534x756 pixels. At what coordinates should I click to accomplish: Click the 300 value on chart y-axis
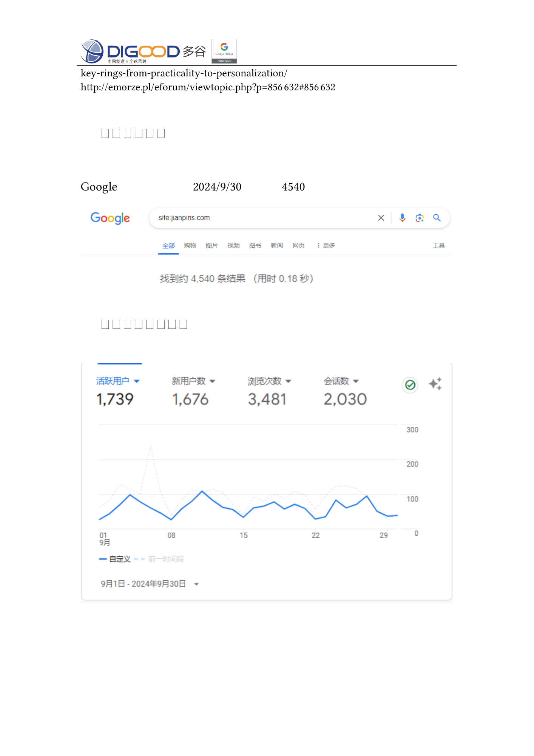[412, 430]
